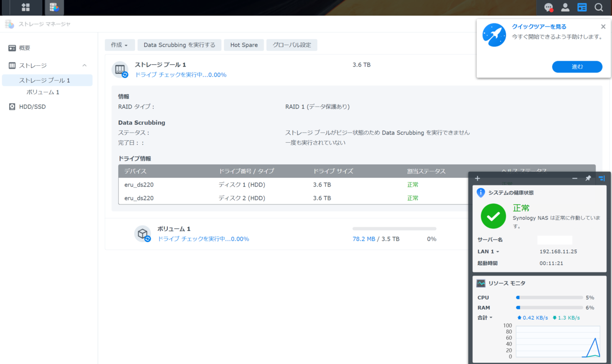The width and height of the screenshot is (612, 364).
Task: Click the 進む button in quick tour
Action: point(577,67)
